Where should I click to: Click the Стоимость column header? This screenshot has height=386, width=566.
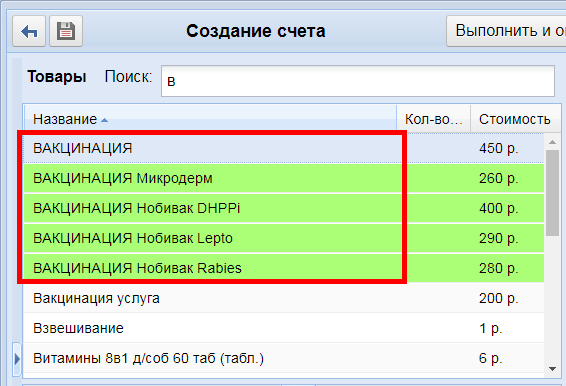(x=515, y=119)
